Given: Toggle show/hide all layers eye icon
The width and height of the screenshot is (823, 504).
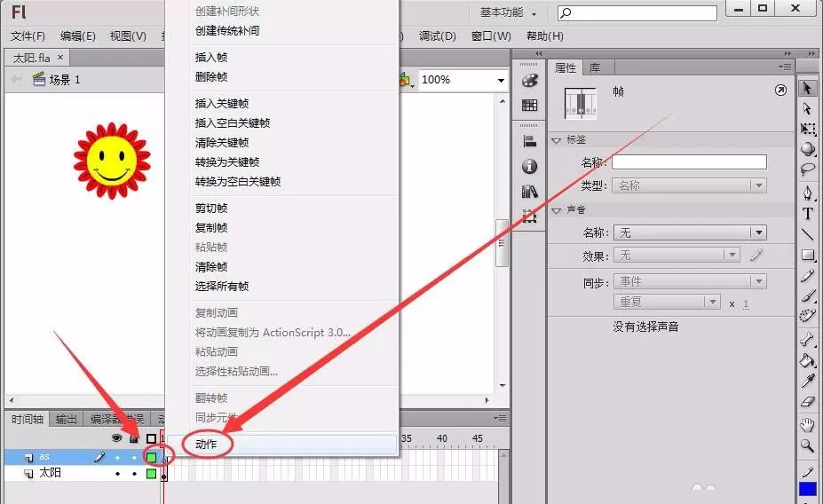Looking at the screenshot, I should coord(116,438).
